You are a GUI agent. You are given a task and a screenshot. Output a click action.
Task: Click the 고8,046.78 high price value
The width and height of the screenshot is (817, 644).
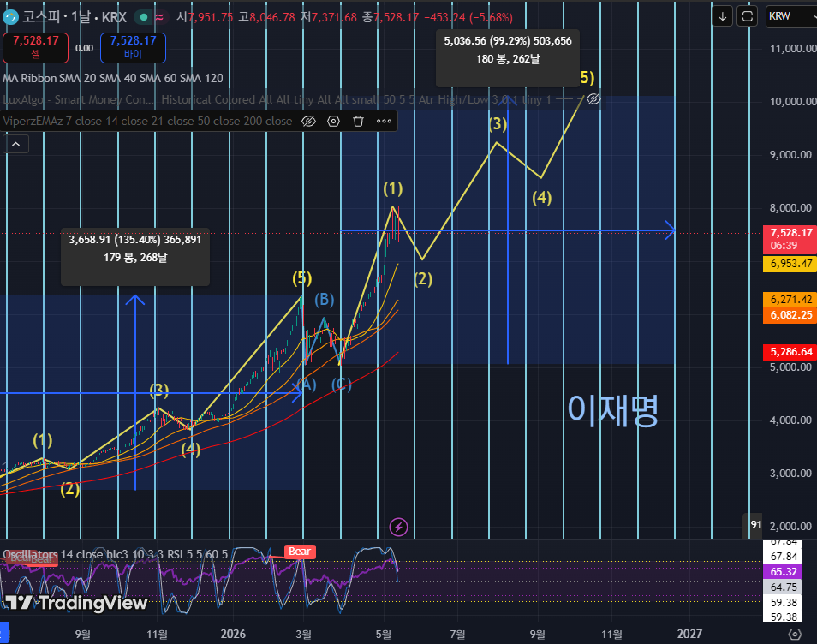coord(267,17)
